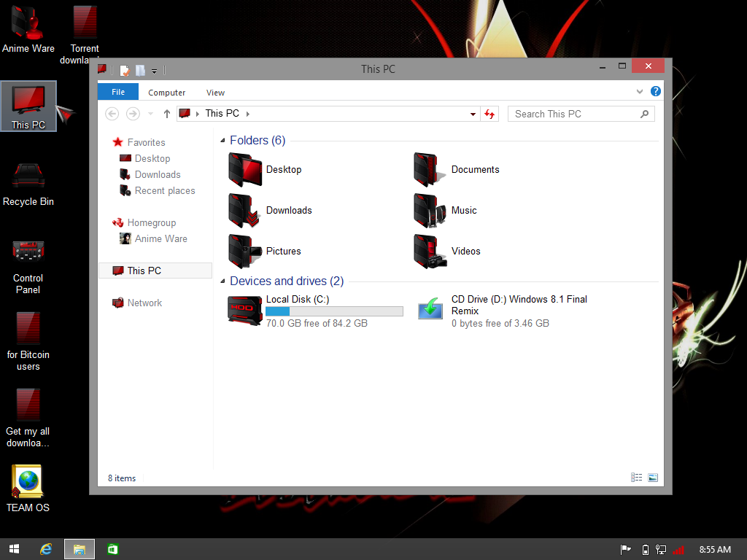Select the CD Drive (D:) icon
Screen dimensions: 747x560
430,308
